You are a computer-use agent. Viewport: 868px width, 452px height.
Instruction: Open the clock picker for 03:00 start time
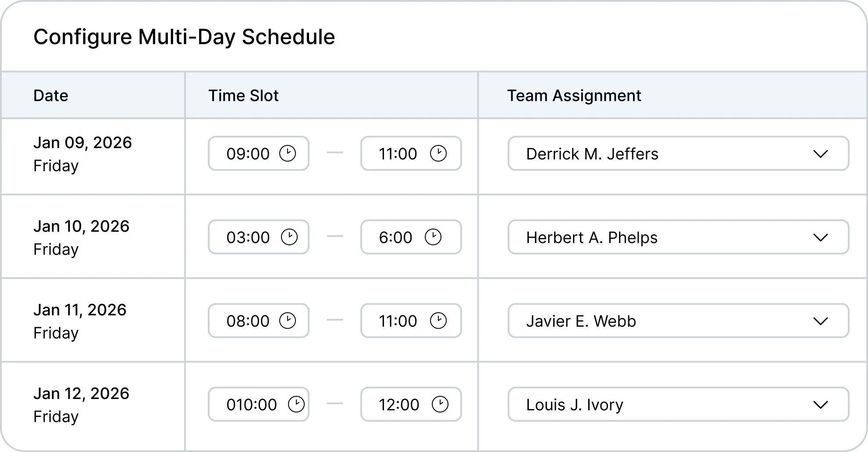(x=289, y=237)
